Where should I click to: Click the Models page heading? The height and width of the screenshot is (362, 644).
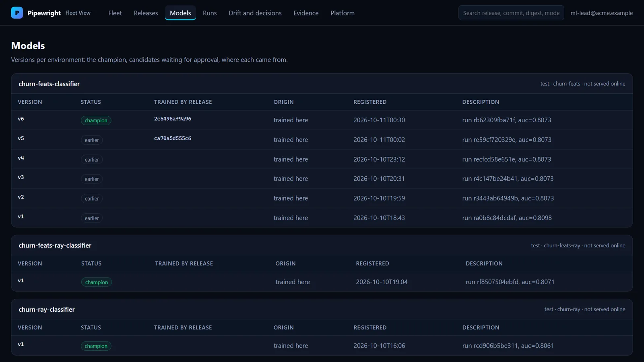click(x=28, y=45)
